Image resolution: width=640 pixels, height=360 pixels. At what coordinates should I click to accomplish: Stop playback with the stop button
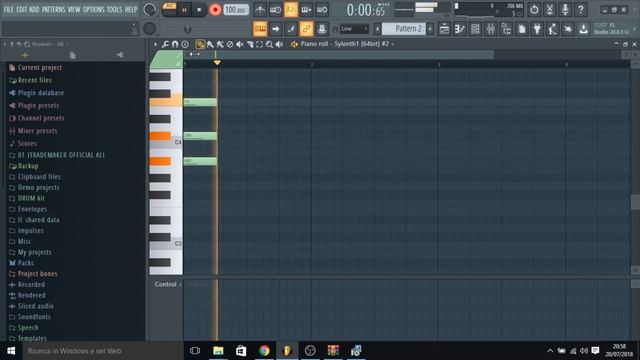click(x=199, y=10)
